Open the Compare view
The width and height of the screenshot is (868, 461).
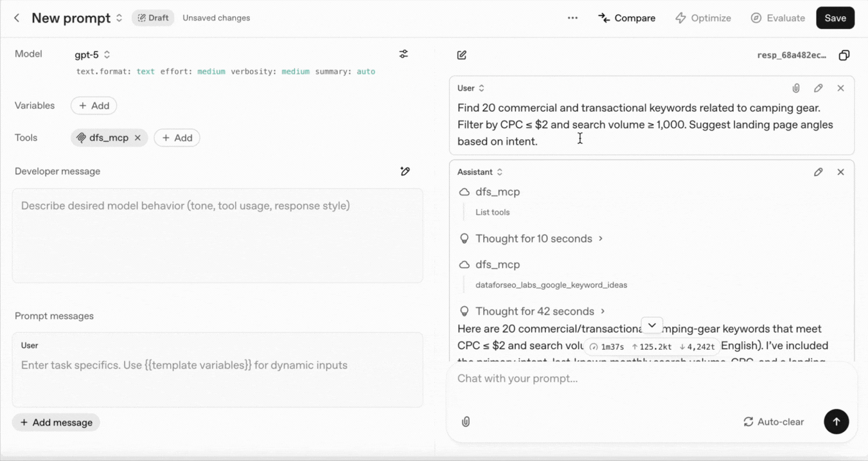tap(627, 18)
